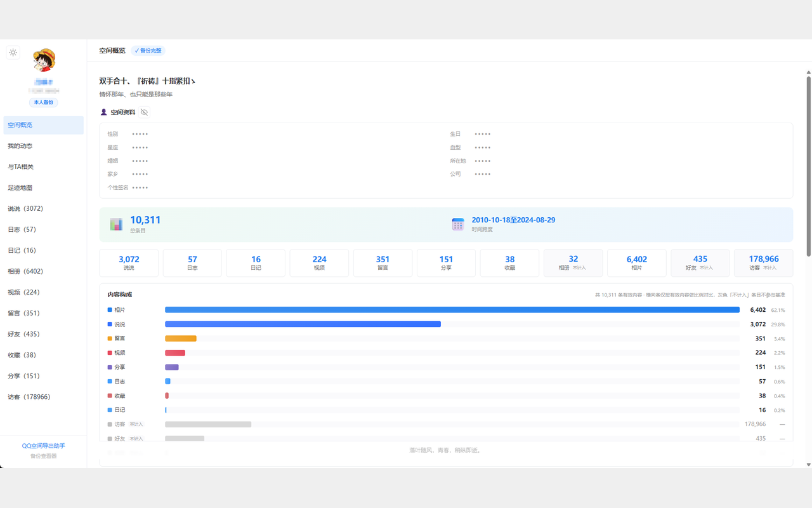Click the 16 日记 stat card
The height and width of the screenshot is (508, 812).
point(256,263)
